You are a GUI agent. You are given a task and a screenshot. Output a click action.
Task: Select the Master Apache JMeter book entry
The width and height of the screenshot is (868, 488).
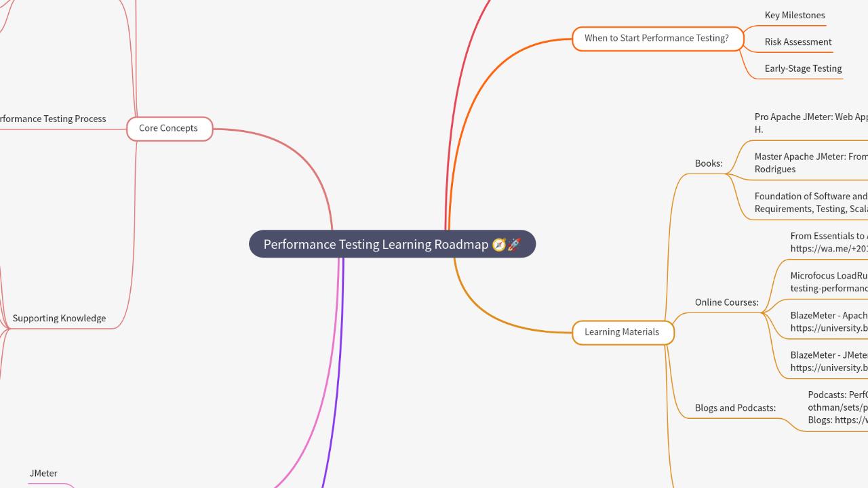[811, 163]
